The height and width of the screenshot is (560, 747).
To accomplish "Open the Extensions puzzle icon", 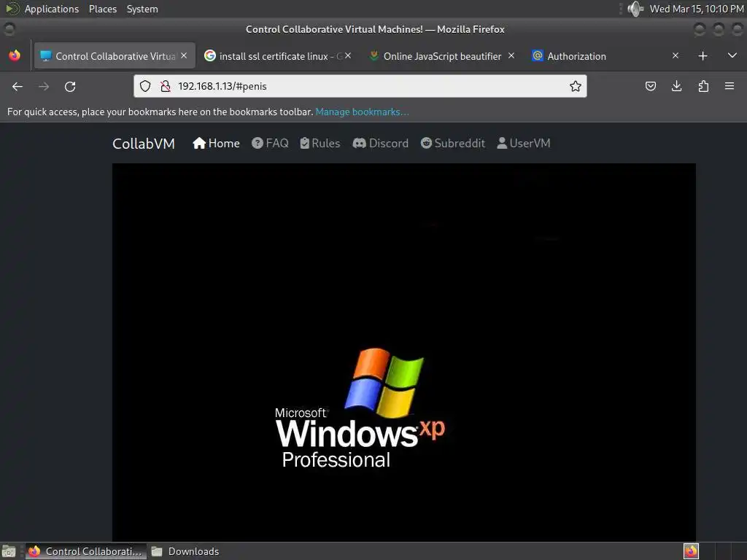I will 703,86.
